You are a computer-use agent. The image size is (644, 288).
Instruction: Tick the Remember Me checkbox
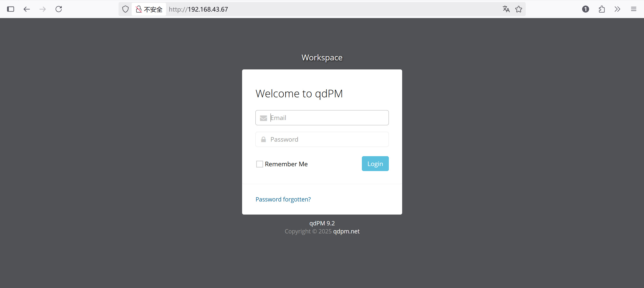pos(259,164)
